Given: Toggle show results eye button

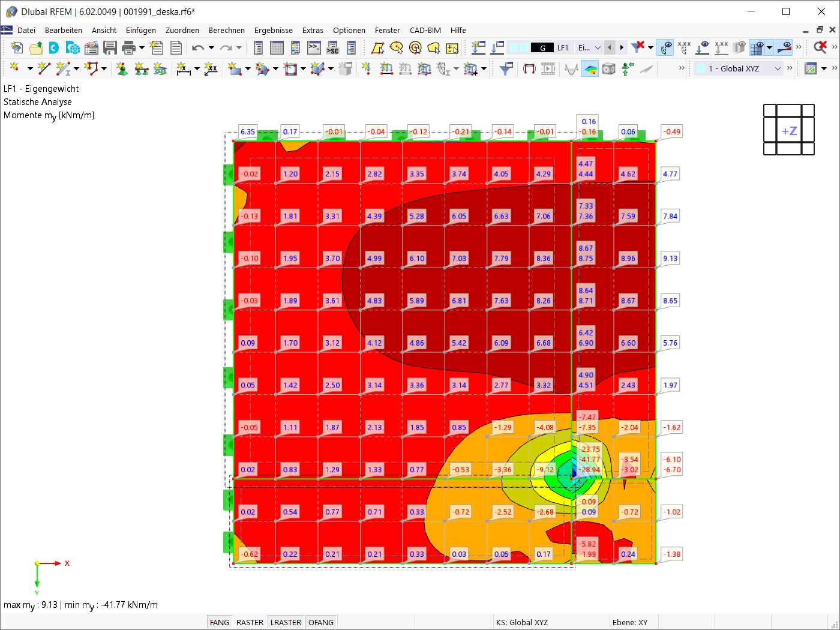Looking at the screenshot, I should (x=665, y=47).
